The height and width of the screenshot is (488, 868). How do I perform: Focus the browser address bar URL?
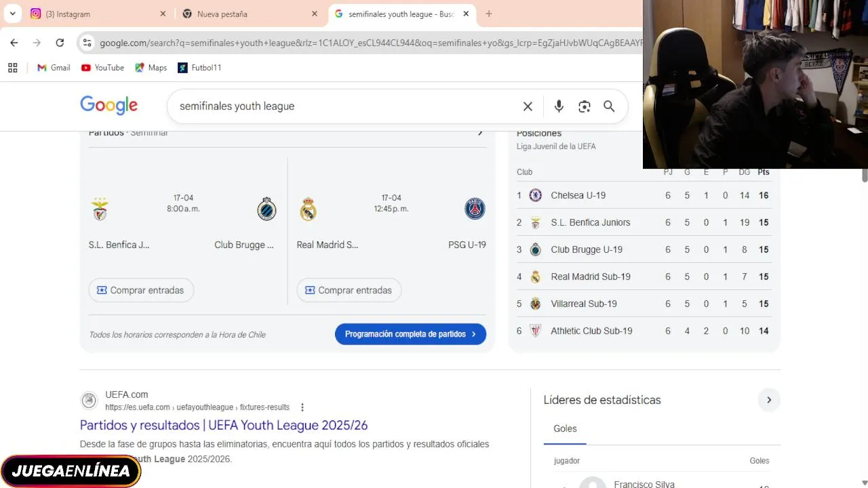[370, 43]
